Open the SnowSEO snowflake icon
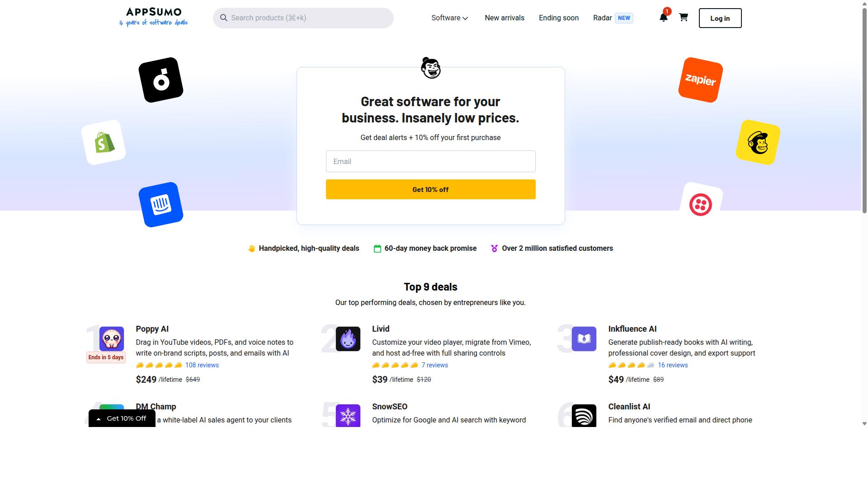The image size is (868, 488). [x=348, y=416]
